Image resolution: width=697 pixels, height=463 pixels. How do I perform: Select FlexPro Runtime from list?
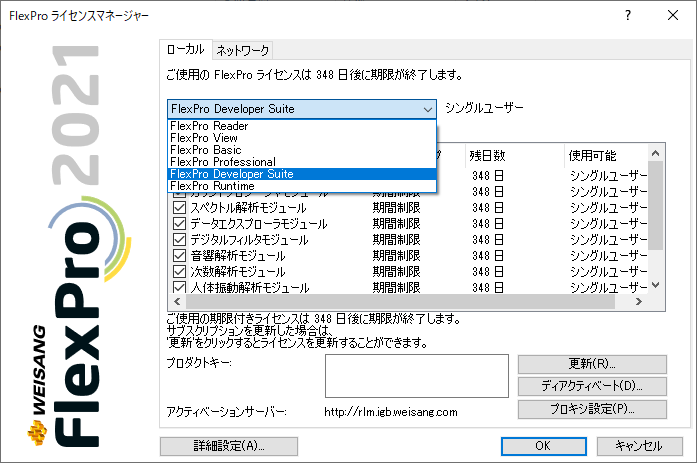(302, 186)
